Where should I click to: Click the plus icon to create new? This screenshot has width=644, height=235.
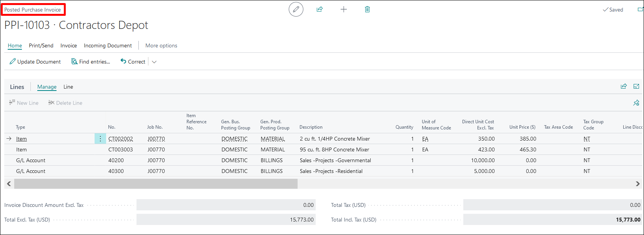(x=344, y=10)
